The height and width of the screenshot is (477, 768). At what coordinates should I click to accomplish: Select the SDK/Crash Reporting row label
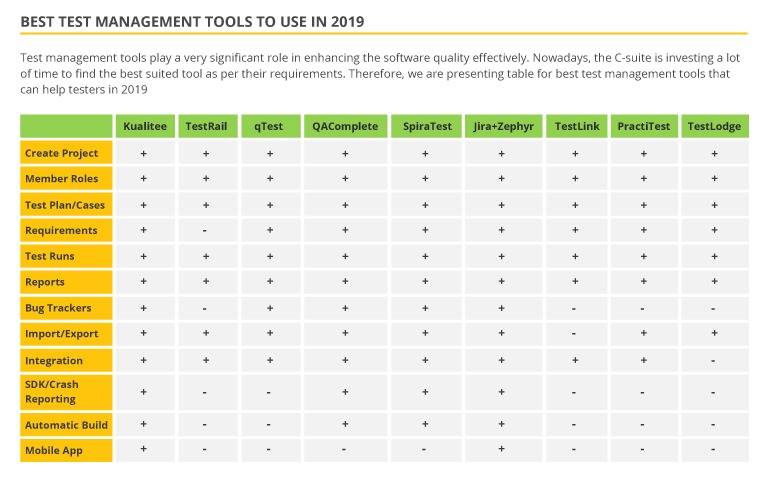coord(66,392)
